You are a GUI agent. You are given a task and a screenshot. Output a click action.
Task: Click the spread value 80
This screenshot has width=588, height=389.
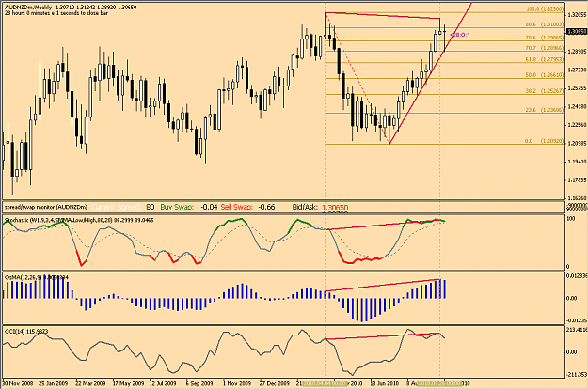151,207
